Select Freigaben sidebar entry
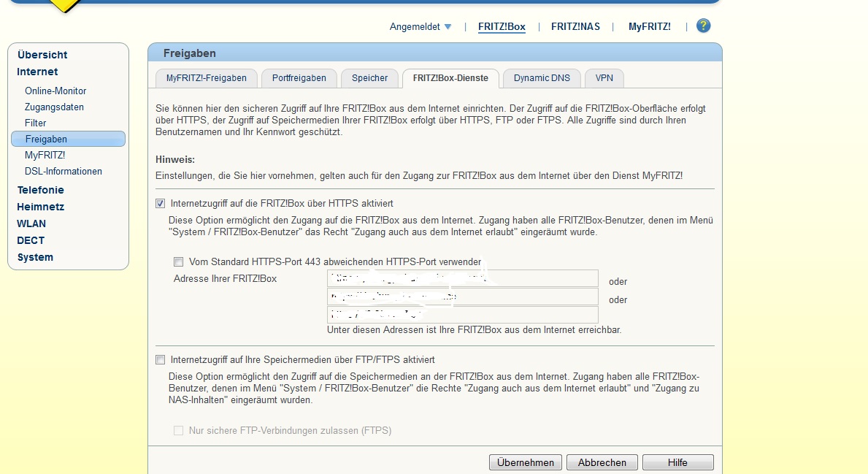The height and width of the screenshot is (474, 868). point(68,139)
